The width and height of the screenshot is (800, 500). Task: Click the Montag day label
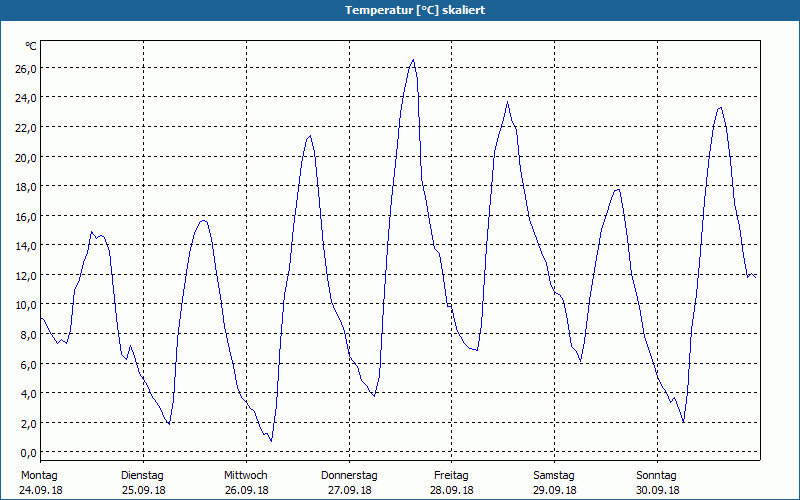[39, 476]
